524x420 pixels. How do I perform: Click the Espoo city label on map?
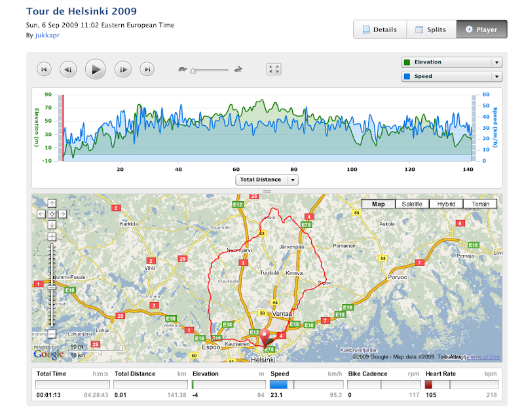pos(211,347)
